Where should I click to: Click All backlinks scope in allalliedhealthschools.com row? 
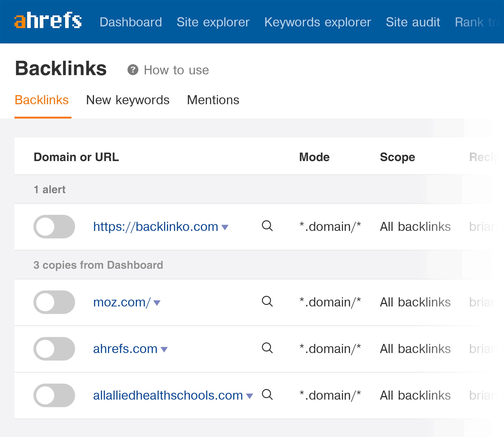(415, 395)
